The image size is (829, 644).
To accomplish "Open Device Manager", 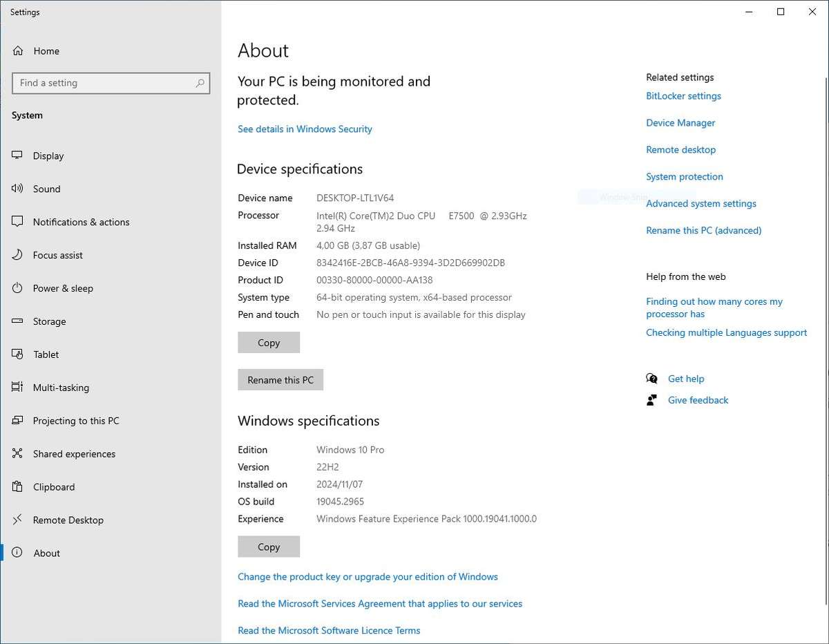I will [x=680, y=122].
